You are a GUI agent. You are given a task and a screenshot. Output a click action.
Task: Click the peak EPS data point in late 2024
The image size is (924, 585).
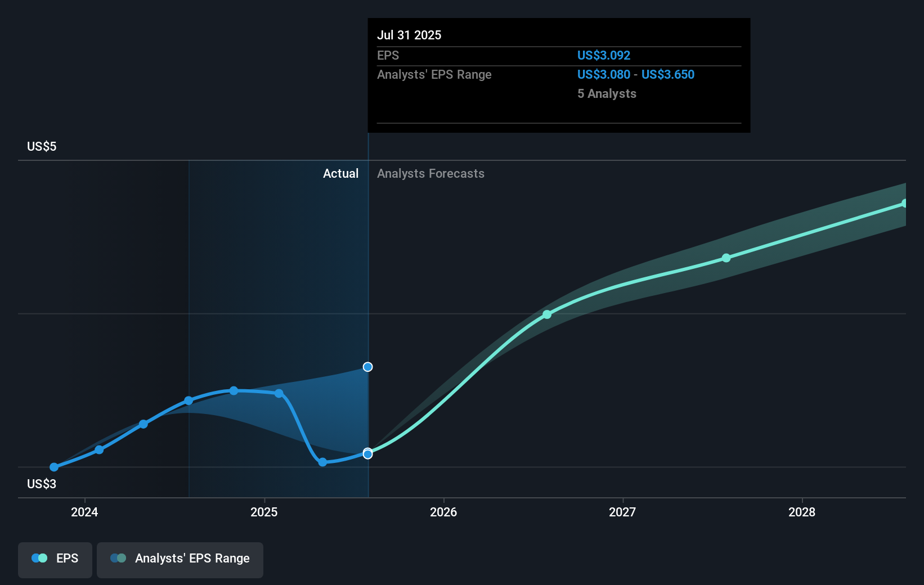coord(234,390)
